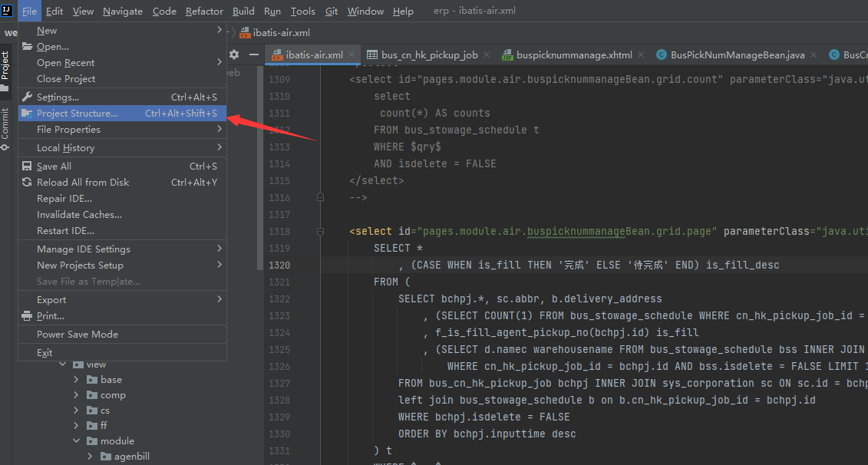Close the bus_cn_hk_pickup_job tab
Screen dimensions: 868x465
coord(487,54)
